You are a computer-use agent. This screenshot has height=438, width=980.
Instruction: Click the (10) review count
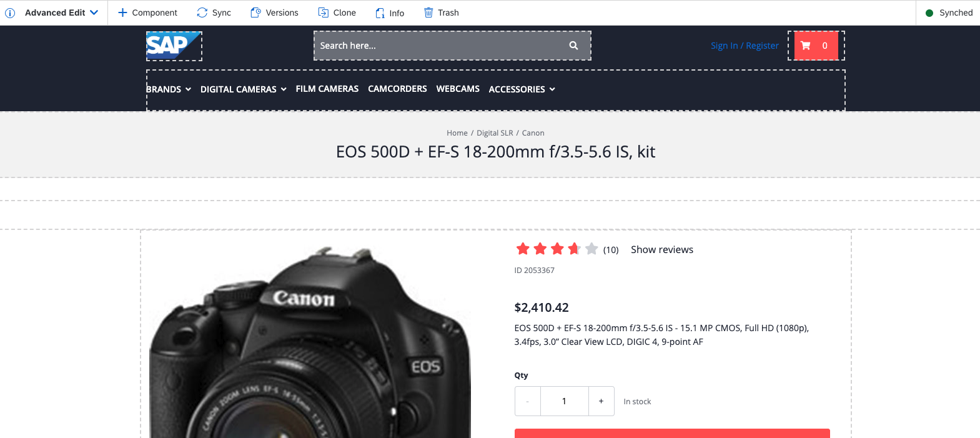point(611,250)
